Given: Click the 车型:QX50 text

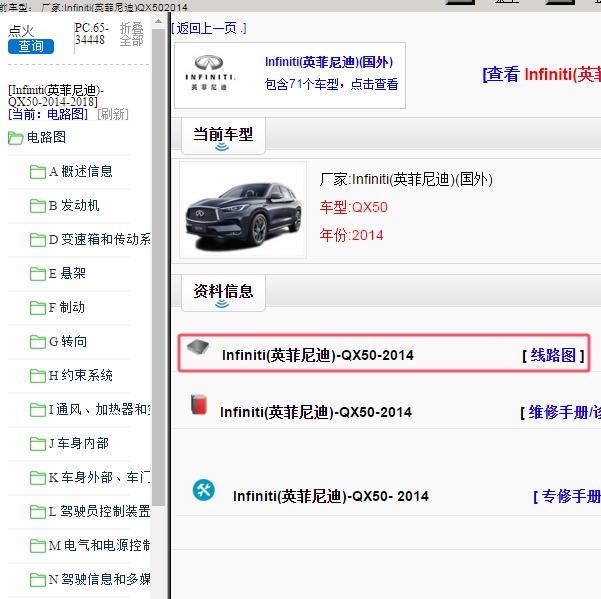Looking at the screenshot, I should [353, 207].
